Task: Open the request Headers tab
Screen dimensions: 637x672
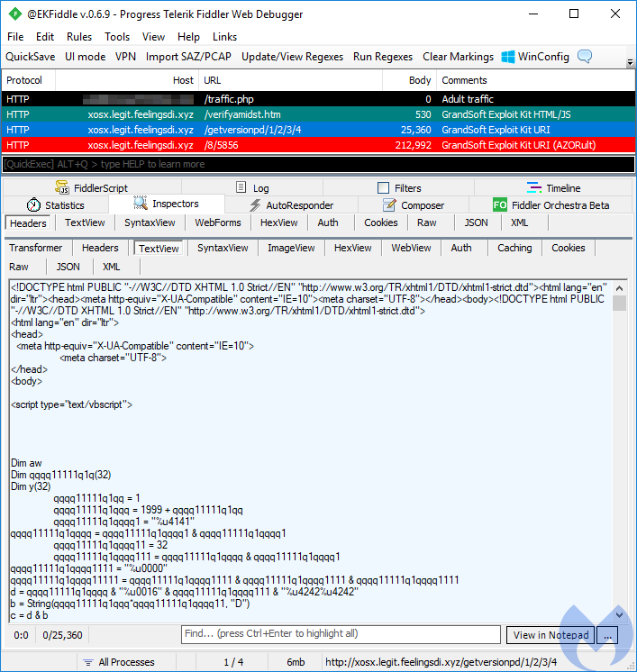Action: [x=28, y=223]
